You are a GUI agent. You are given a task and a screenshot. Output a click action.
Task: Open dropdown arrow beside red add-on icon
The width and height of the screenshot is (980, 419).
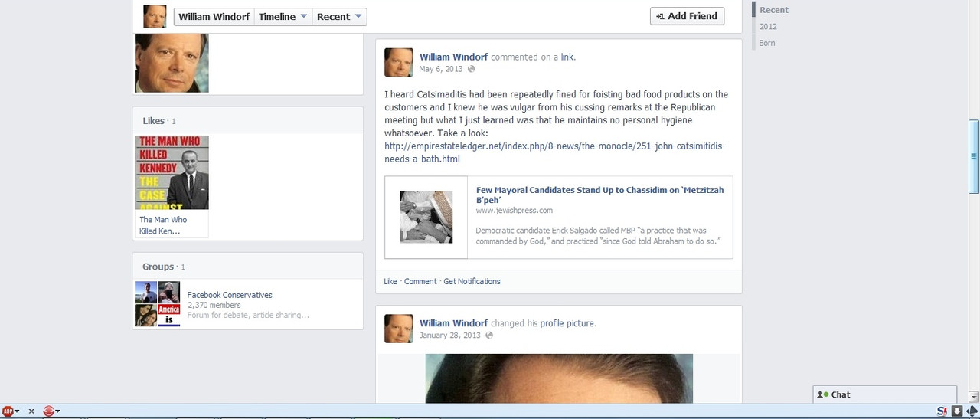57,411
